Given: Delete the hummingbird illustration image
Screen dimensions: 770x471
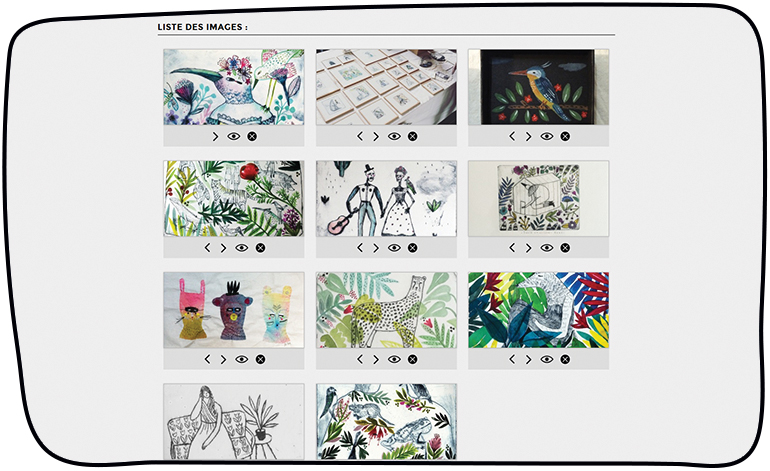Looking at the screenshot, I should pos(252,137).
